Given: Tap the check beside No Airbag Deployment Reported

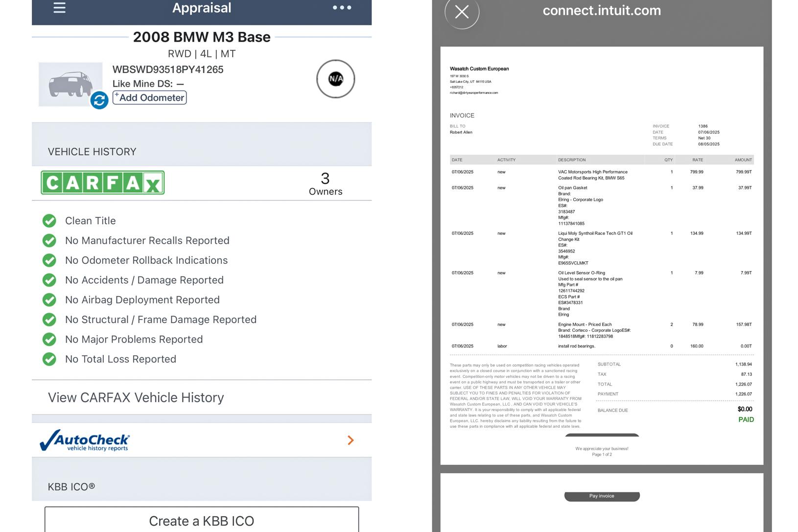Looking at the screenshot, I should tap(49, 300).
